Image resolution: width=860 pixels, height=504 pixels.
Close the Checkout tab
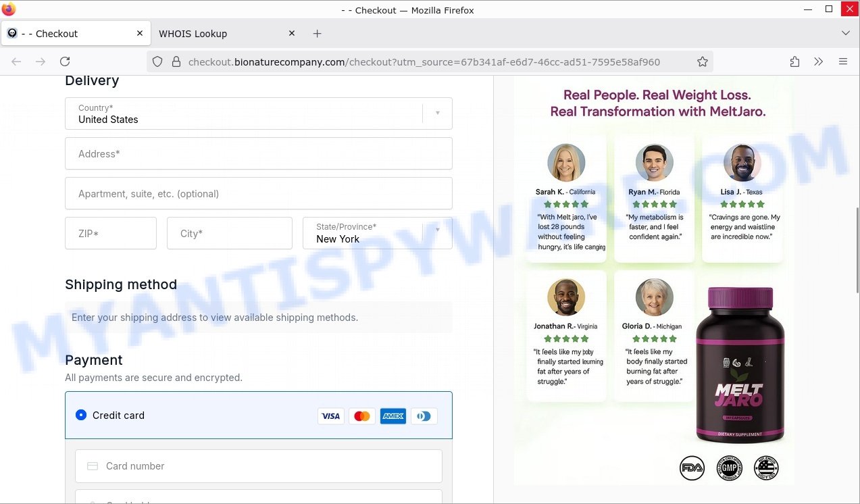[140, 33]
